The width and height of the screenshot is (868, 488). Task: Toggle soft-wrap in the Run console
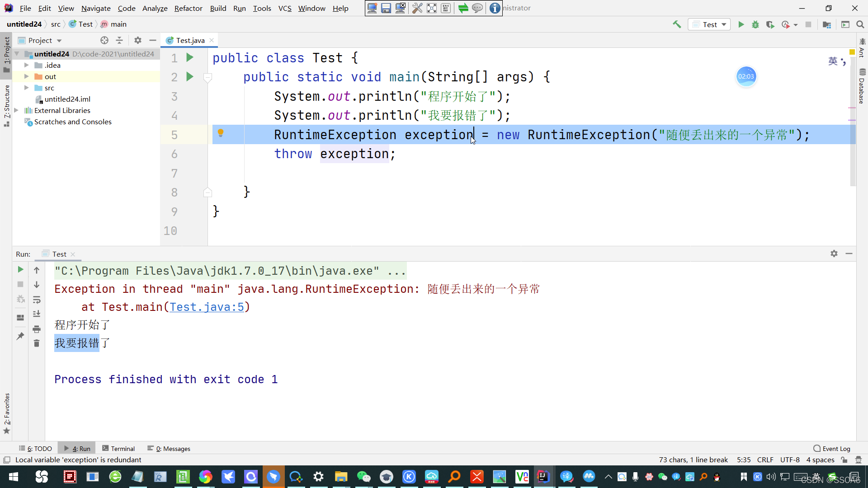37,300
